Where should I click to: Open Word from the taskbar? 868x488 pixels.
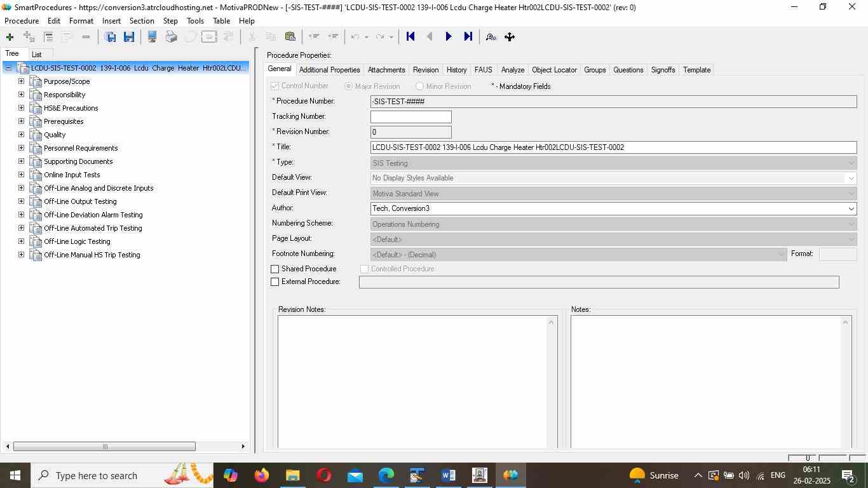pos(449,475)
